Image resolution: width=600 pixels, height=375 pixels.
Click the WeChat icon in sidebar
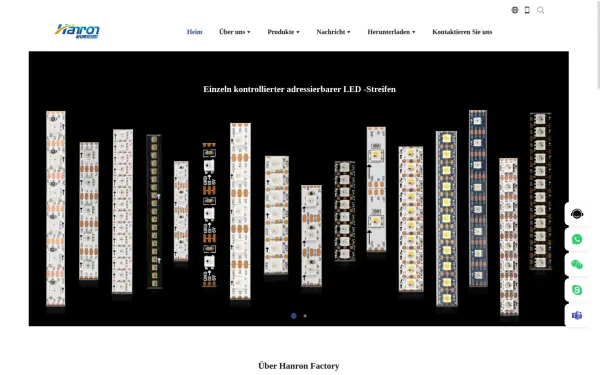(577, 264)
